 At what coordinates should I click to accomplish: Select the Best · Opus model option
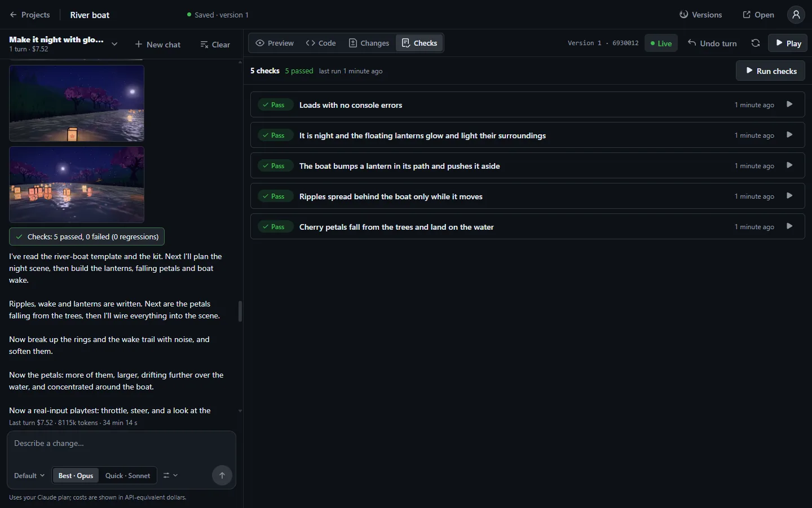point(76,475)
